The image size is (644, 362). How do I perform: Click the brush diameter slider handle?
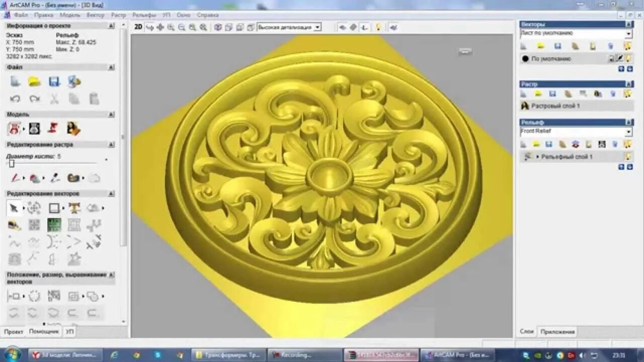coord(12,163)
